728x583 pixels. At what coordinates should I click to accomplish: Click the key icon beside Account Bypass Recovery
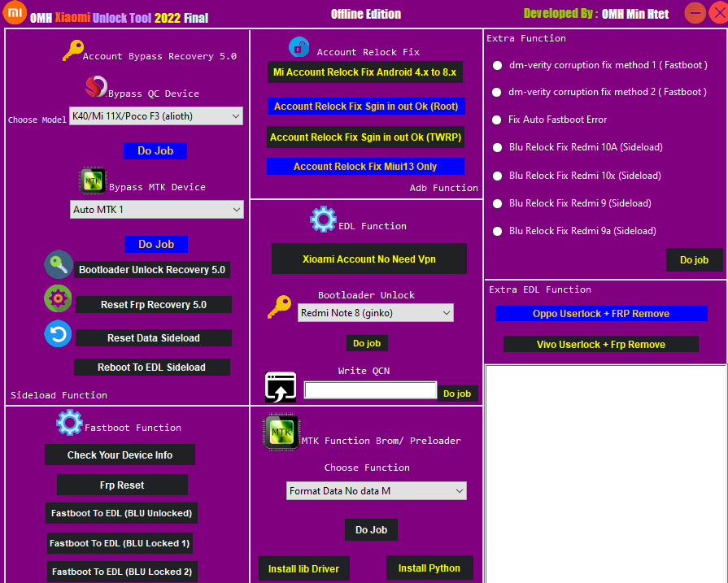73,50
